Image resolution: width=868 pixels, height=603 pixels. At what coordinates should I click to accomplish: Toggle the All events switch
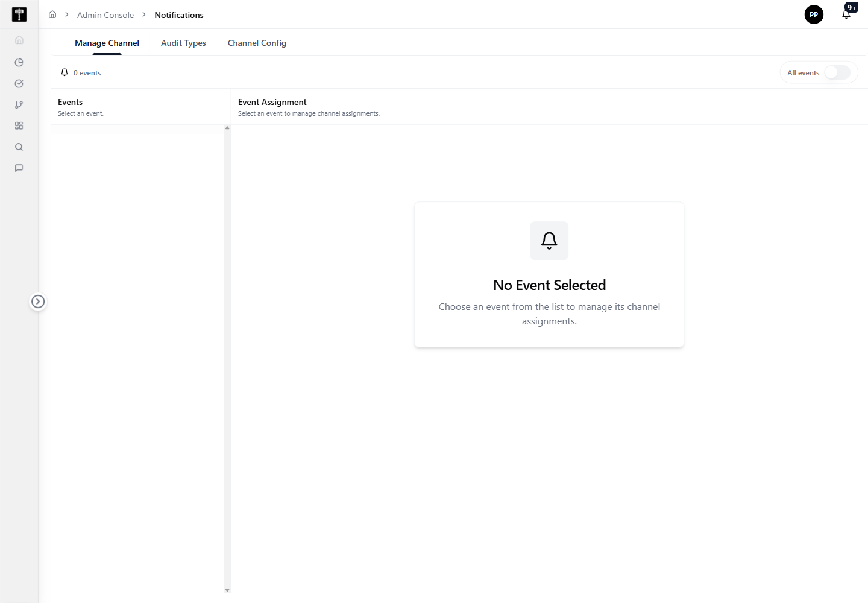(837, 72)
